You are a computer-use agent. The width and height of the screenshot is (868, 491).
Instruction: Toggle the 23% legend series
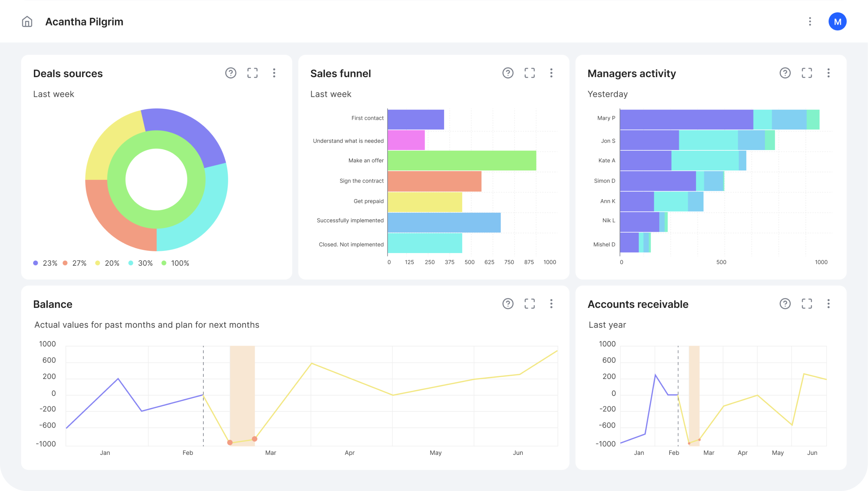pos(45,263)
